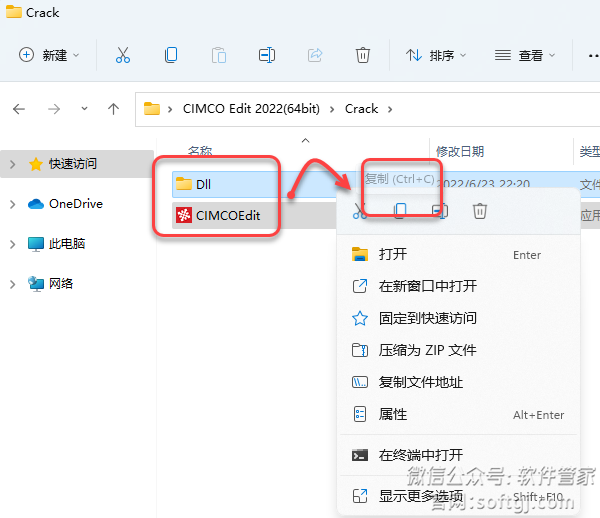Open the View (查看) dropdown
Screen dimensions: 600x518
[525, 55]
